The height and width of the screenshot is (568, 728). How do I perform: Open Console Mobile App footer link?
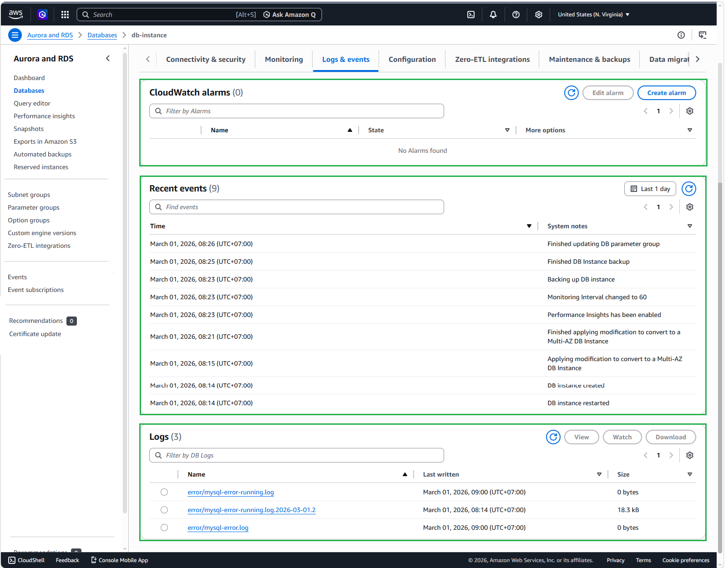[x=120, y=560]
